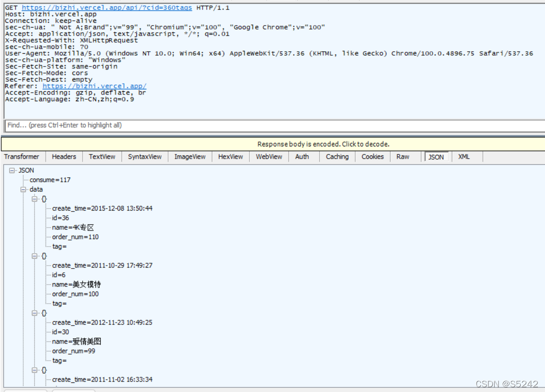This screenshot has height=392, width=545.
Task: Collapse the object containing id=36
Action: pyautogui.click(x=35, y=199)
